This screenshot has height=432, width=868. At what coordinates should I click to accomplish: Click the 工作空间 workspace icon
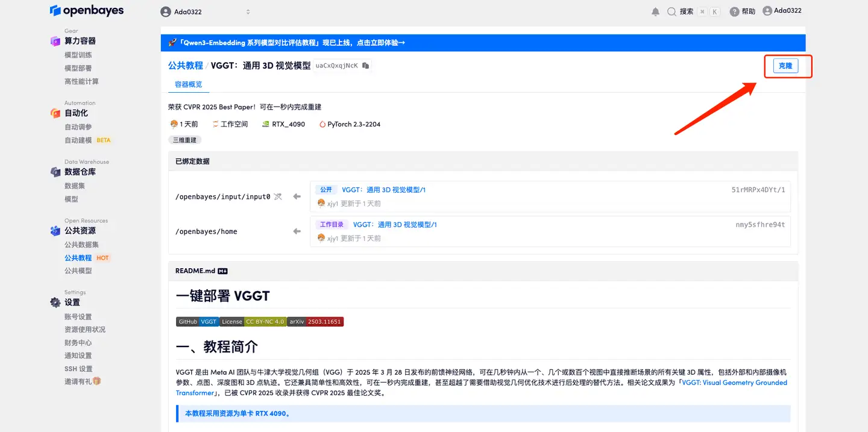pos(215,124)
